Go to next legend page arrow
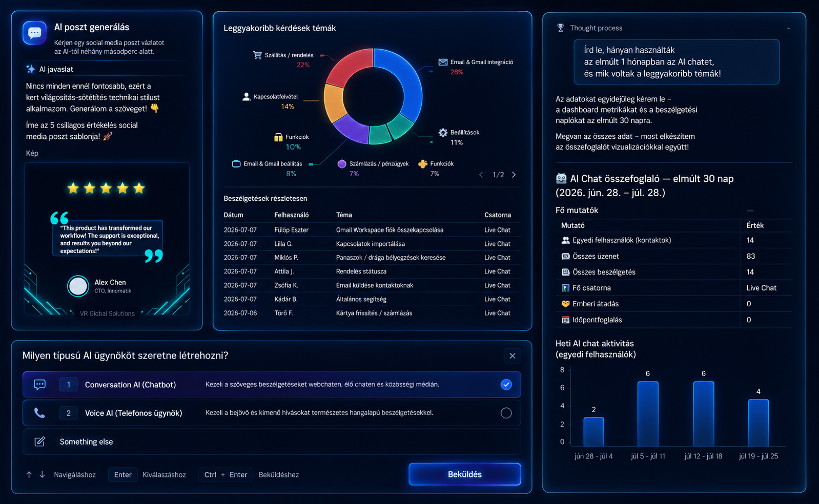The width and height of the screenshot is (819, 504). [x=514, y=175]
